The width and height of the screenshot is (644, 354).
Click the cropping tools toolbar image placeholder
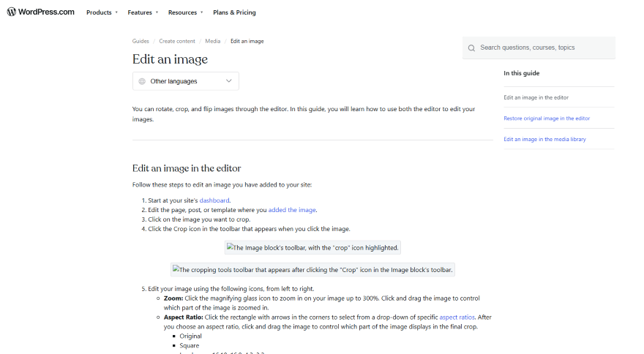[312, 270]
